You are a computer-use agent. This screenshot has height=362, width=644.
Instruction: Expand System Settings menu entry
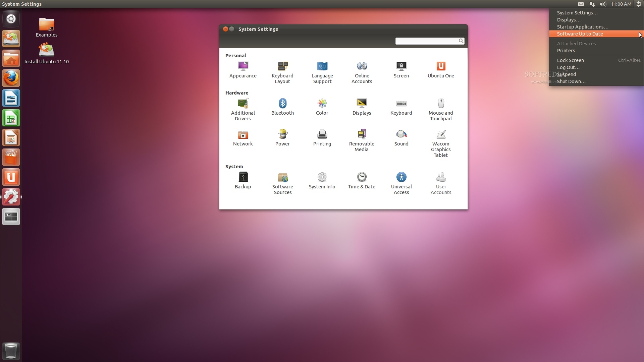coord(577,12)
